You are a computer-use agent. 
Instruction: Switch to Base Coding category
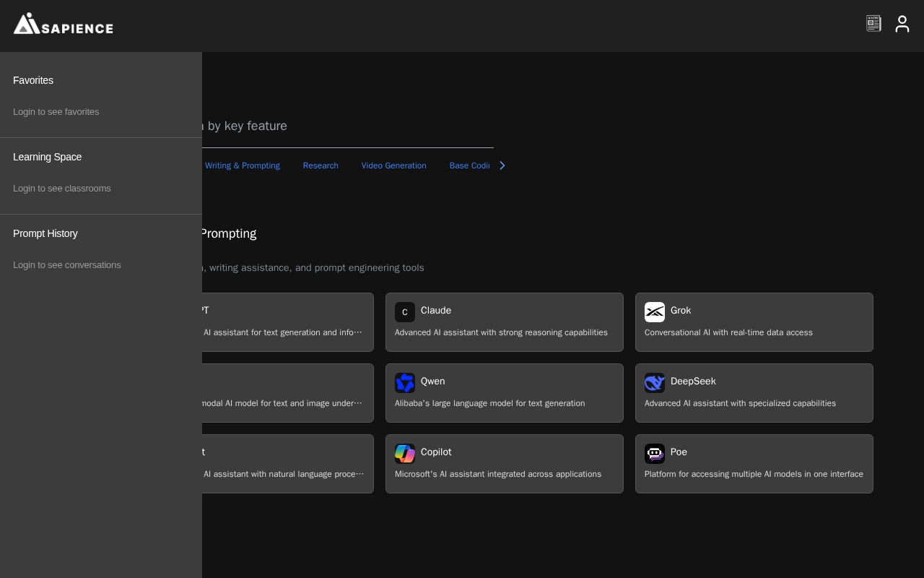click(x=470, y=165)
